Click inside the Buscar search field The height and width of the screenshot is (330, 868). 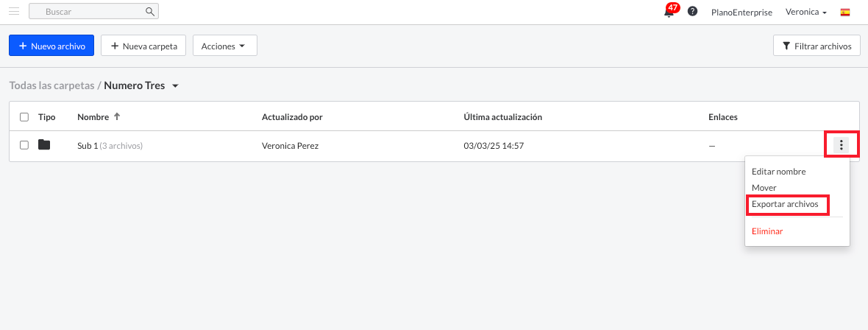[x=93, y=11]
